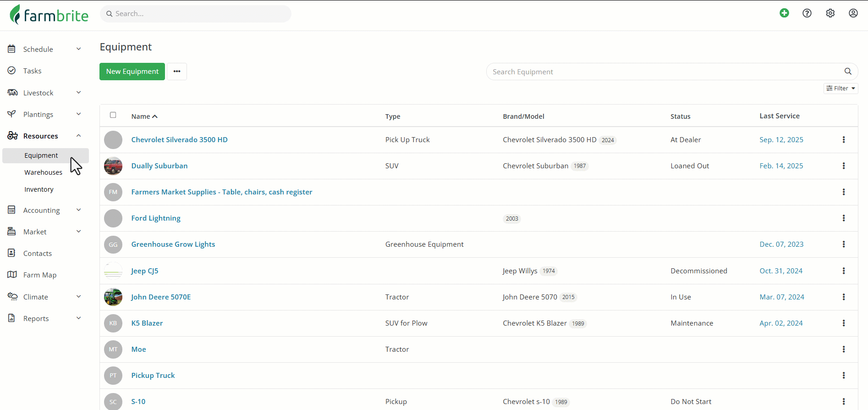Viewport: 868px width, 410px height.
Task: Open the Greenhouse Grow Lights link
Action: coord(173,244)
